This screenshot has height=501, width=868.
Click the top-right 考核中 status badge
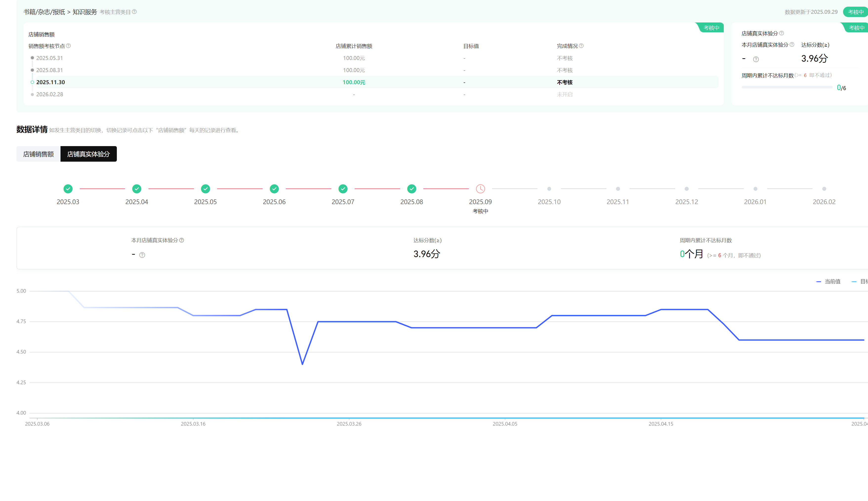tap(855, 12)
